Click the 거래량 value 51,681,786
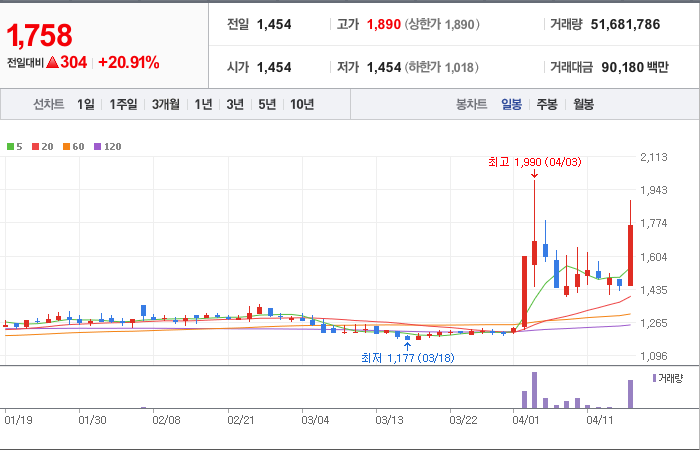 point(625,25)
